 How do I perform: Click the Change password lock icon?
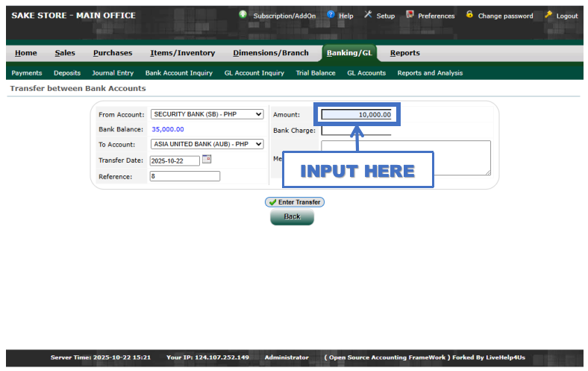[x=469, y=15]
